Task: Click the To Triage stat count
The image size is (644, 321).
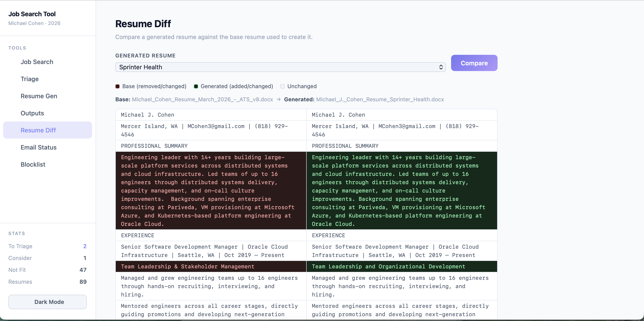Action: [85, 246]
